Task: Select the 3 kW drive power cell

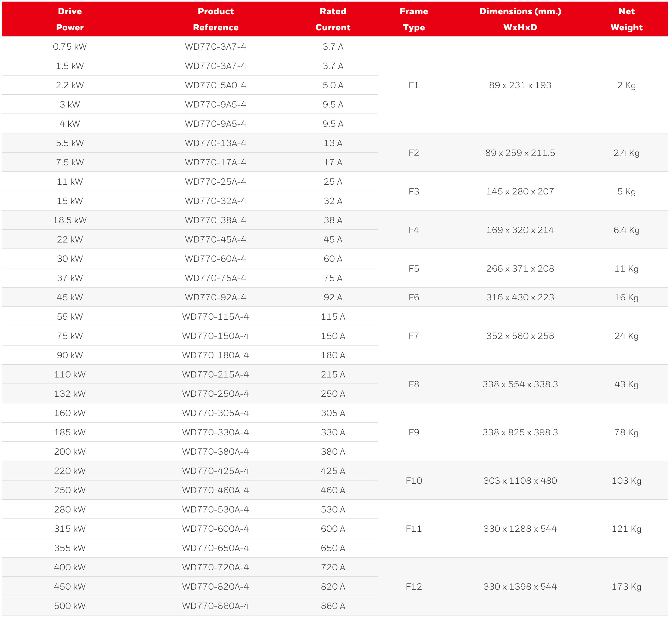Action: 70,105
